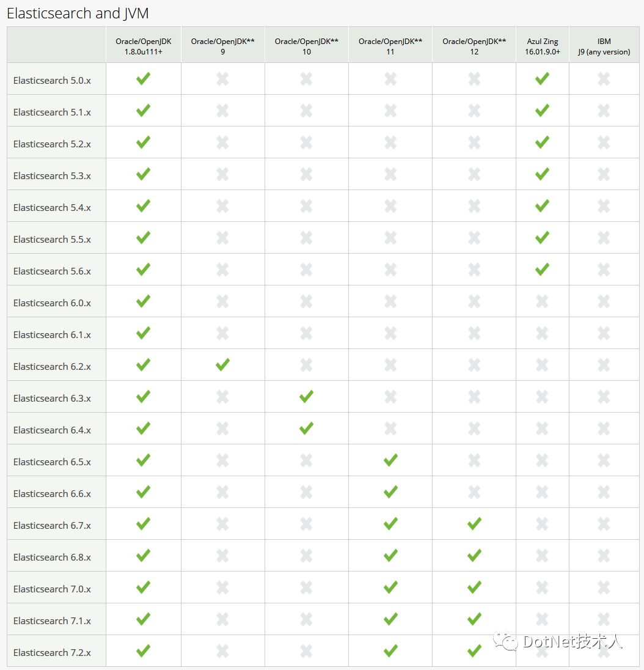Click the OpenJDK 9 check mark for Elasticsearch 6.2.x
This screenshot has height=670, width=644.
[x=222, y=364]
